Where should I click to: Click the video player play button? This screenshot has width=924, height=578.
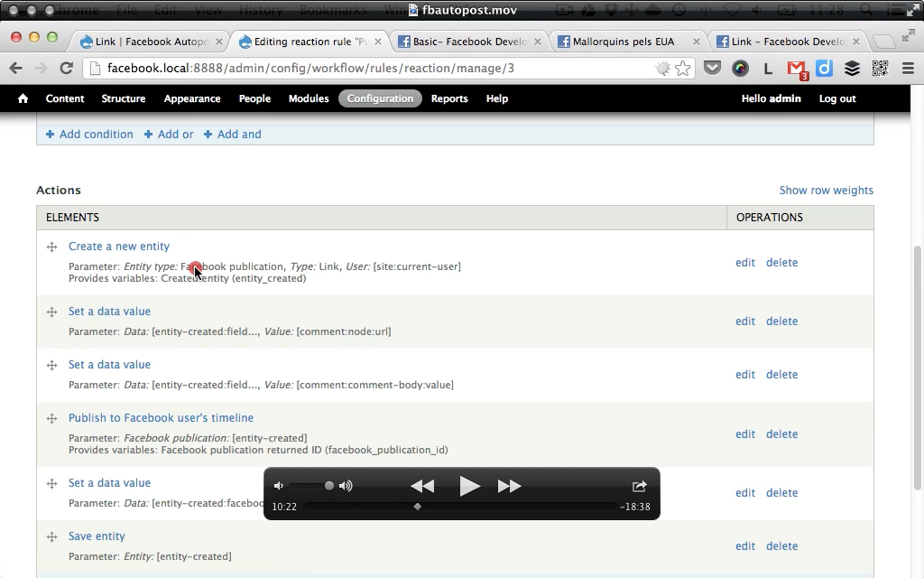coord(469,486)
